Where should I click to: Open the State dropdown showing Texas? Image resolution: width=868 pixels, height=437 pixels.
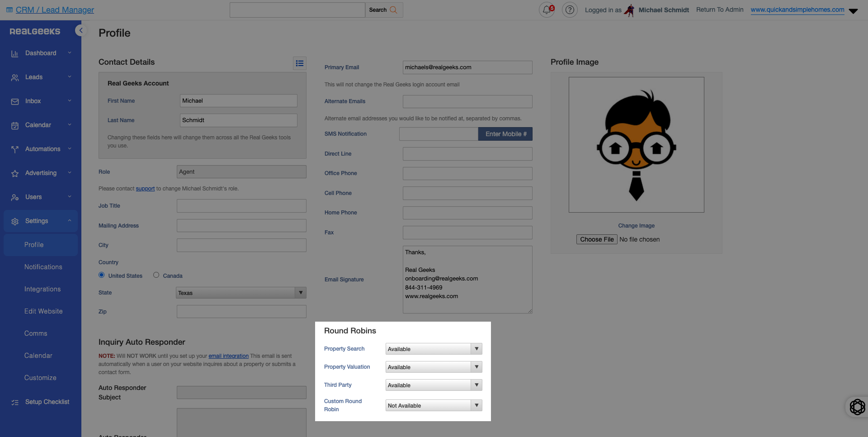coord(241,293)
